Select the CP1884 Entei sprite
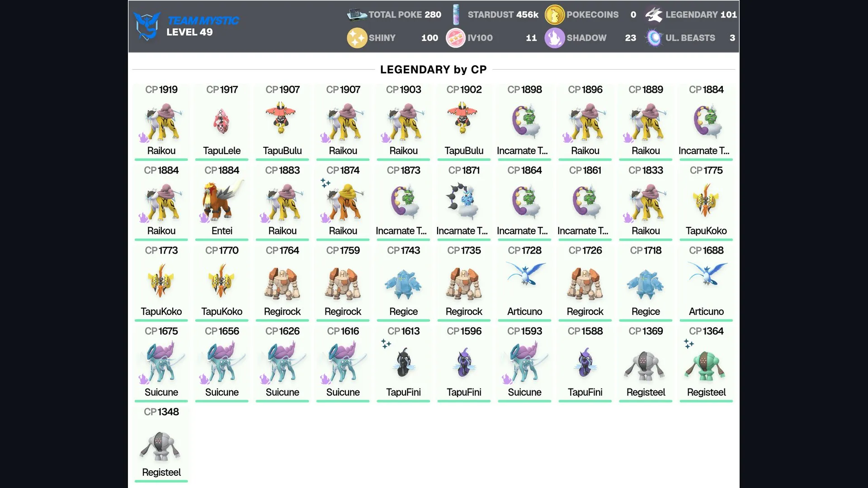The height and width of the screenshot is (488, 868). [222, 202]
